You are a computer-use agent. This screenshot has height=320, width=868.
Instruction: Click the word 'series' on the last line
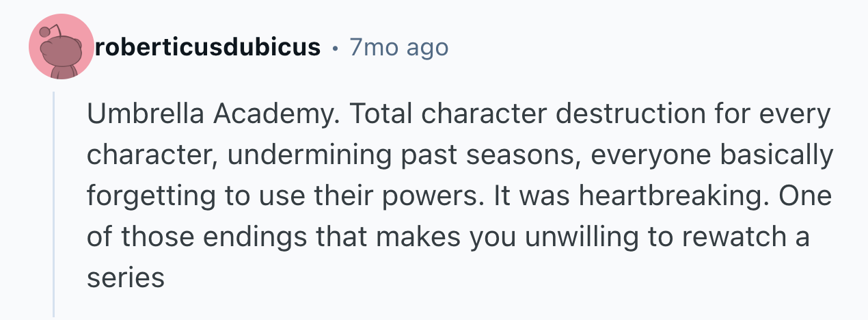point(126,278)
